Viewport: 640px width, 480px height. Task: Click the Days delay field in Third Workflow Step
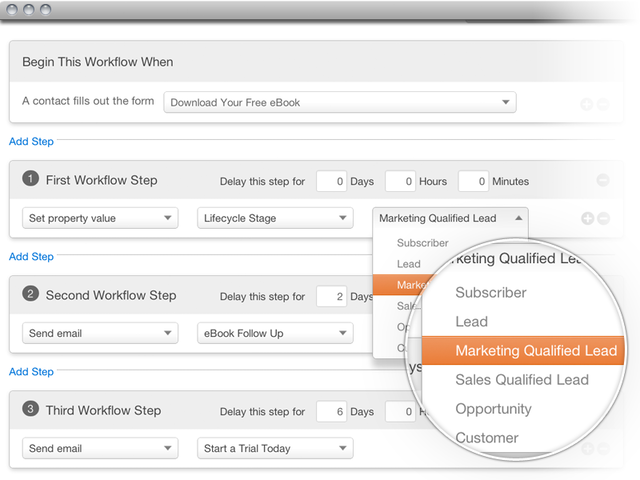point(331,411)
